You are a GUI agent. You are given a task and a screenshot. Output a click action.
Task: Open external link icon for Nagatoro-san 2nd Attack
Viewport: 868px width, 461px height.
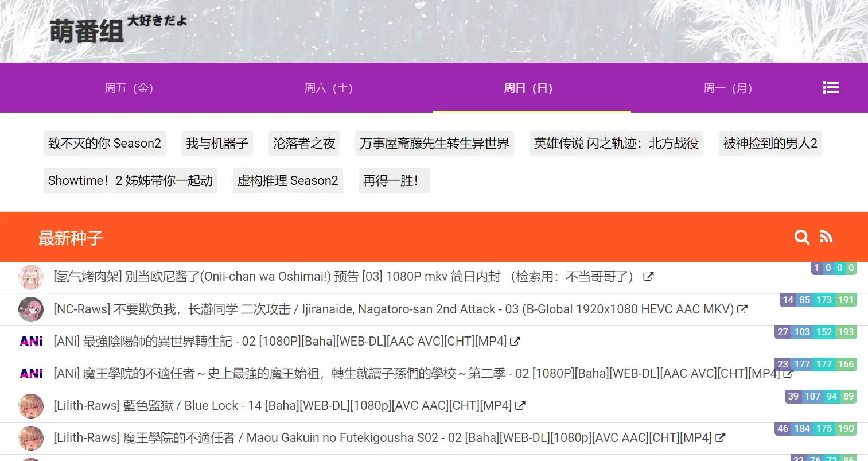(x=742, y=309)
